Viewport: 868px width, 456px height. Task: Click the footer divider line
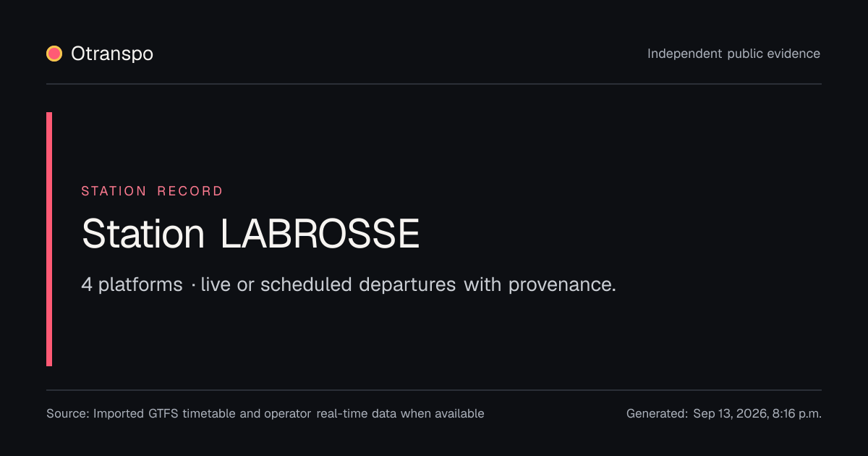click(434, 390)
